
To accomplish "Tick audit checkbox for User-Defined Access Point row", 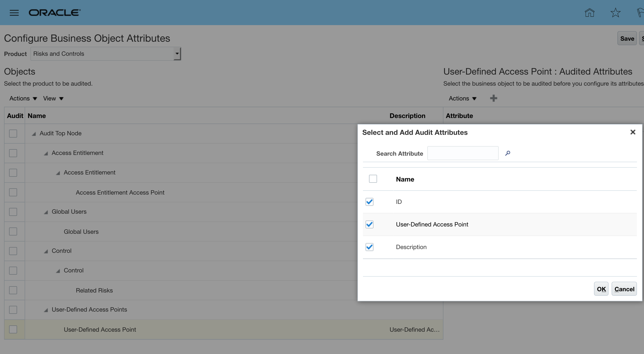I will click(13, 329).
